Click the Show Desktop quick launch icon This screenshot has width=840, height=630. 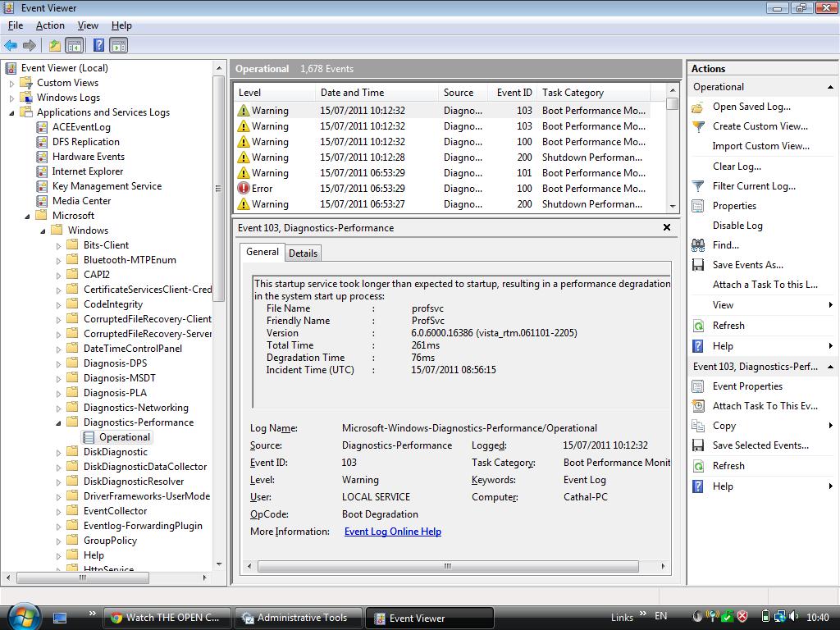pyautogui.click(x=60, y=618)
